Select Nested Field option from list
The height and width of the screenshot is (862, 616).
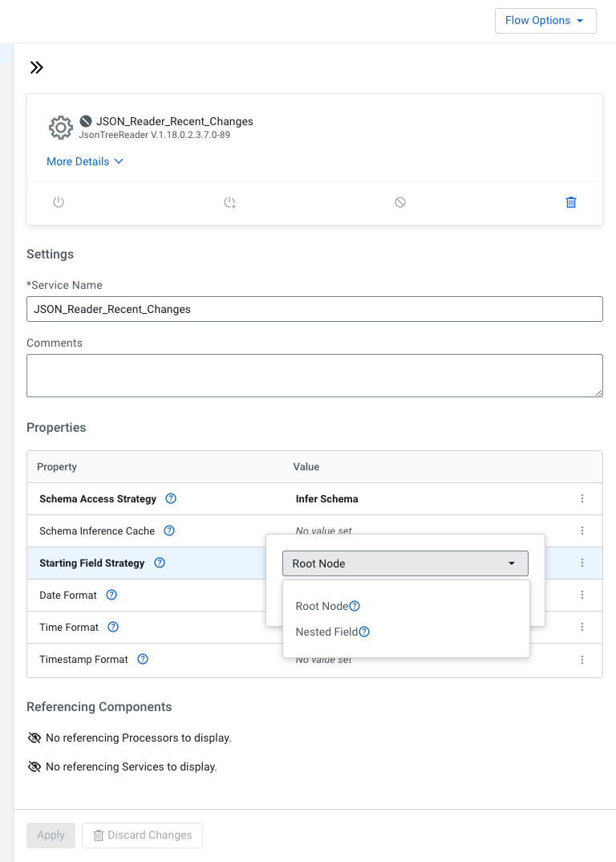326,632
